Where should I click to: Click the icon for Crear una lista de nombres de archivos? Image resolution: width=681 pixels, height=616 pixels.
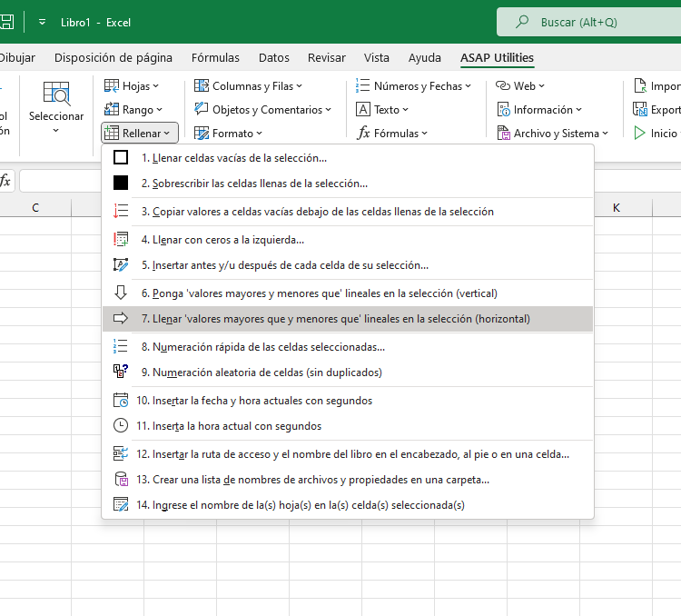click(120, 479)
